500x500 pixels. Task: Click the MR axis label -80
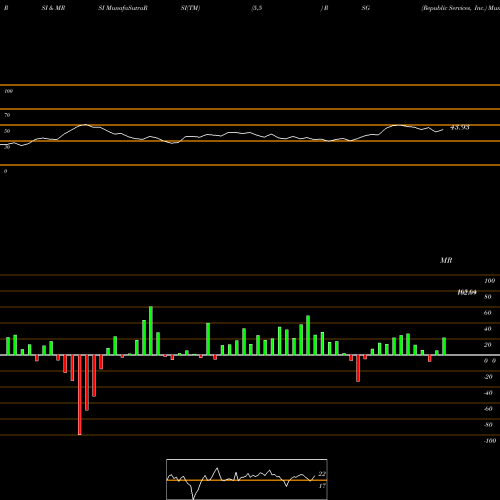coord(488,425)
